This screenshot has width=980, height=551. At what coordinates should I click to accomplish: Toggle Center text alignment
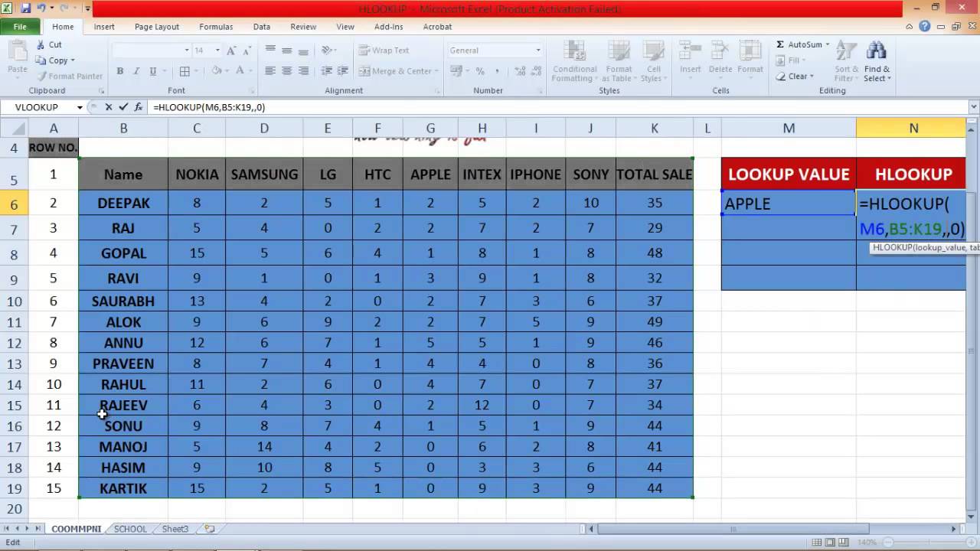pyautogui.click(x=287, y=71)
